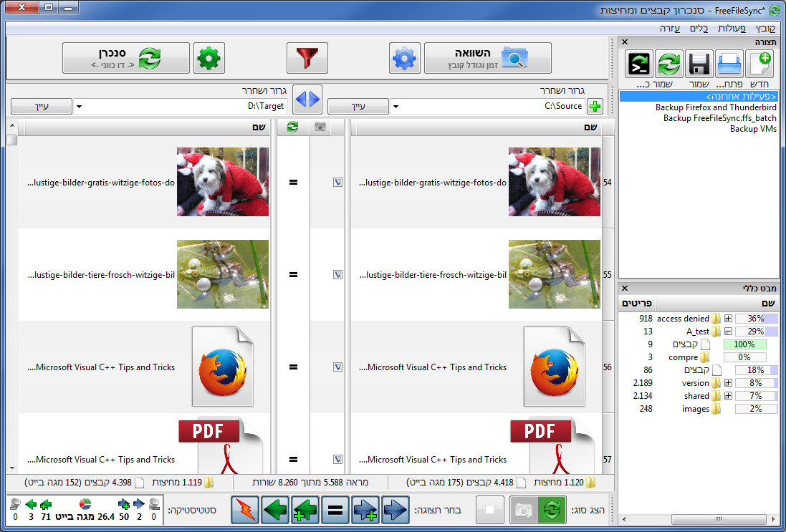Click the סנכרן synchronize button
The image size is (786, 532).
[125, 58]
